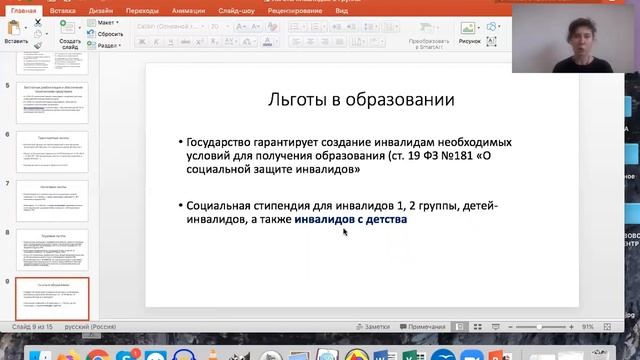Toggle bold Ж formatting
640x360 pixels.
[x=142, y=42]
